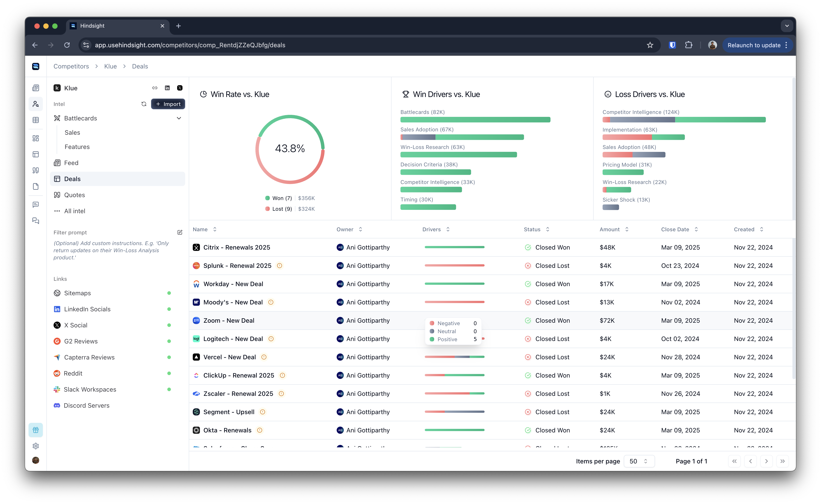Open the table grid icon in left rail
The width and height of the screenshot is (821, 504).
coord(36,120)
